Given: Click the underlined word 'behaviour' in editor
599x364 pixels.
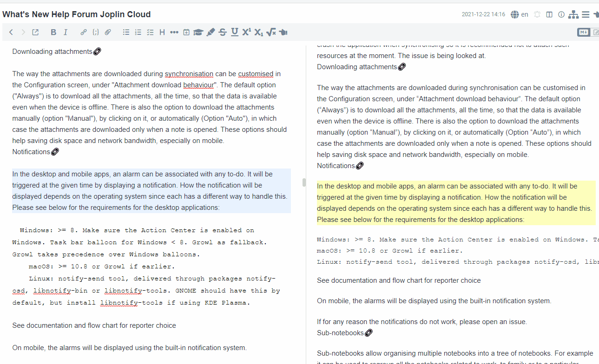Looking at the screenshot, I should tap(198, 85).
